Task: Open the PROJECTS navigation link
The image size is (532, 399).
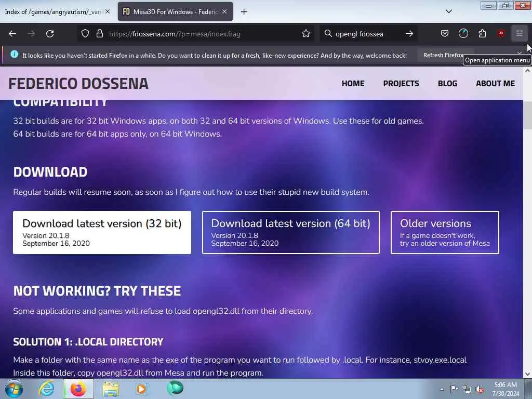Action: coord(401,84)
